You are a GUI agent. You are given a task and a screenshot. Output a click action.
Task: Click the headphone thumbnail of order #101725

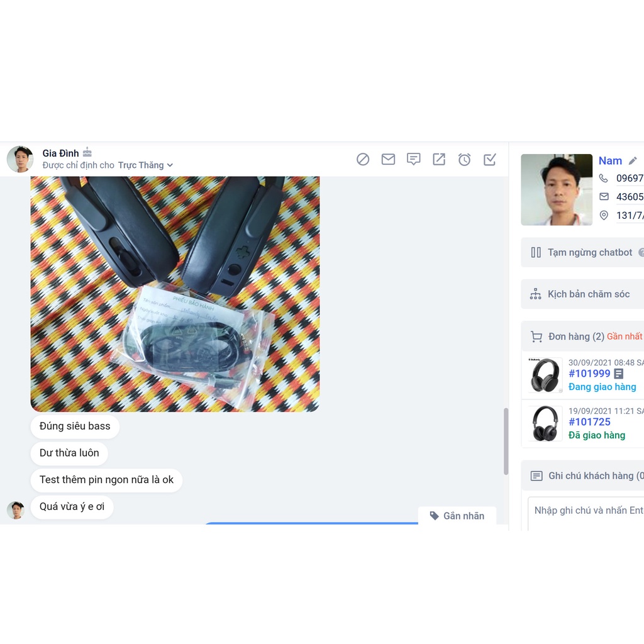(544, 423)
